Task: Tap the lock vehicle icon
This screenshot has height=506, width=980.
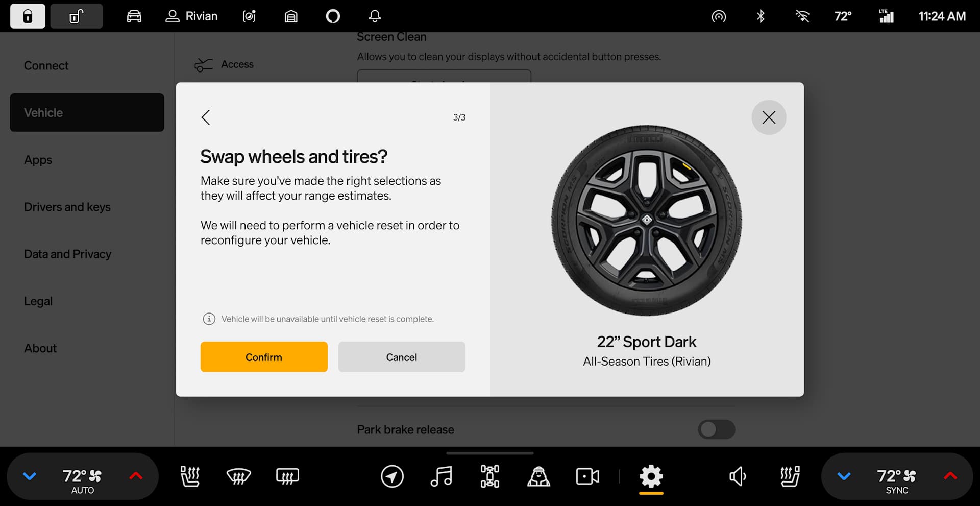Action: pyautogui.click(x=28, y=16)
